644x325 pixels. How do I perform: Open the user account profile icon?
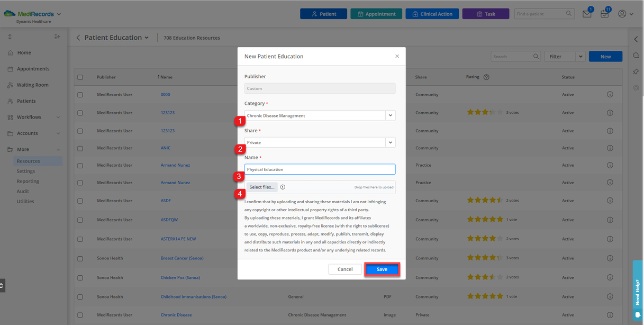pyautogui.click(x=622, y=14)
